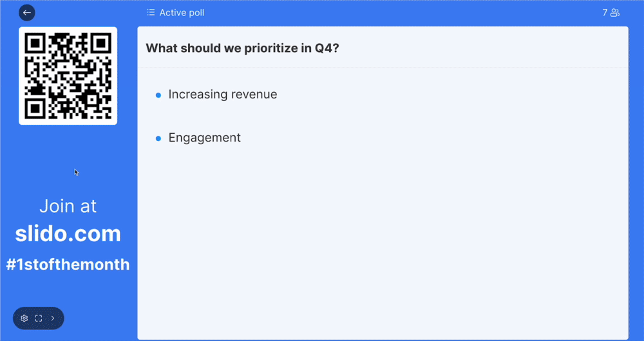Select the Engagement poll option
Viewport: 644px width, 341px height.
coord(204,138)
